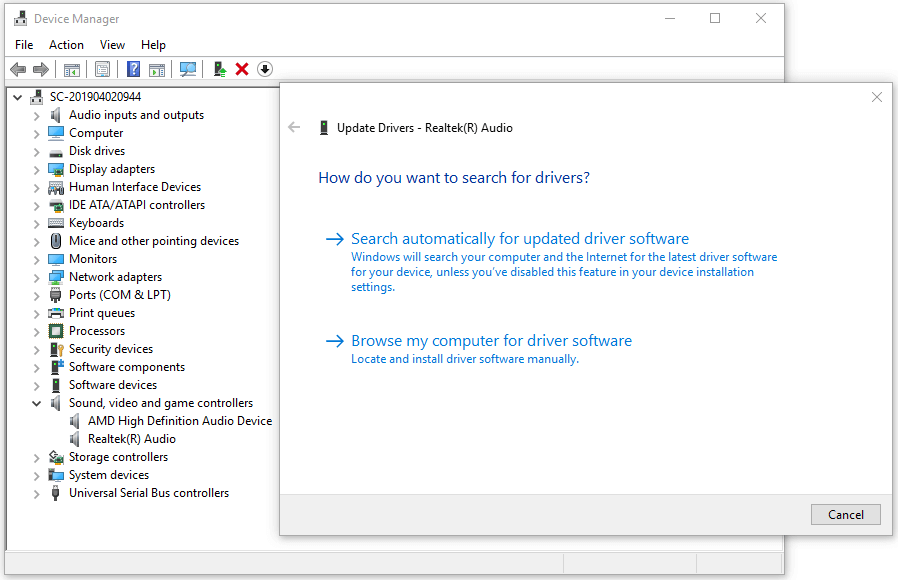This screenshot has width=898, height=580.
Task: Click the Update device driver toolbar icon
Action: tap(219, 69)
